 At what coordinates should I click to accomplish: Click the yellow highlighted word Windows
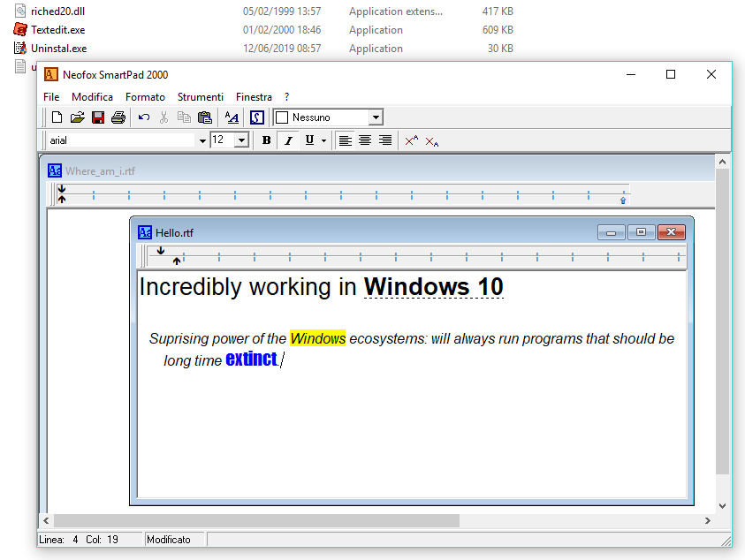click(318, 338)
